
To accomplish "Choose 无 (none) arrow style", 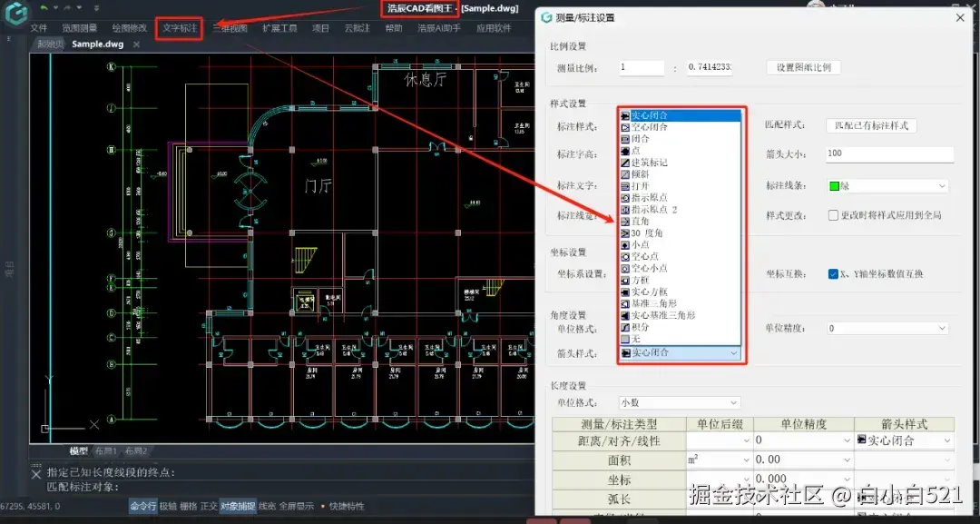I will [x=680, y=339].
